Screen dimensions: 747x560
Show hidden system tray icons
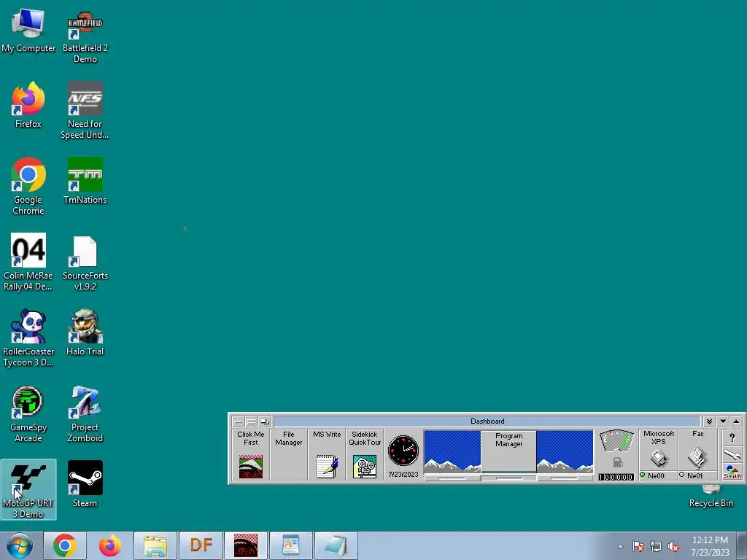(620, 546)
